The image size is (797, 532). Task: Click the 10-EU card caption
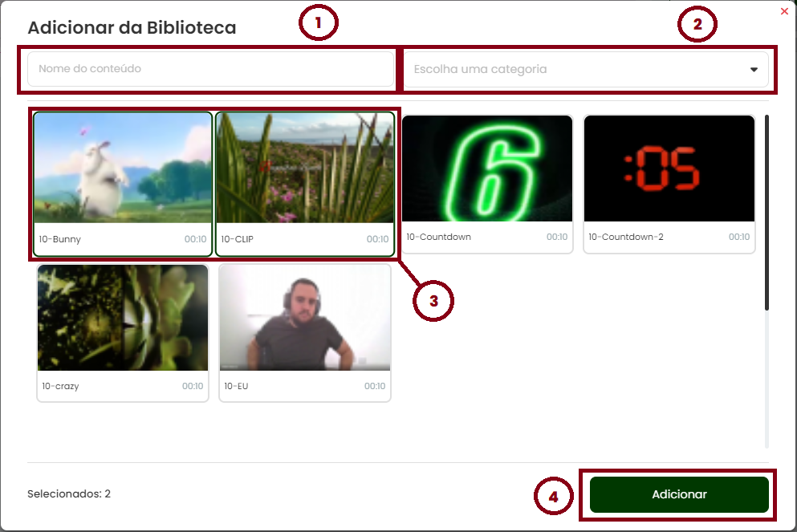[236, 386]
